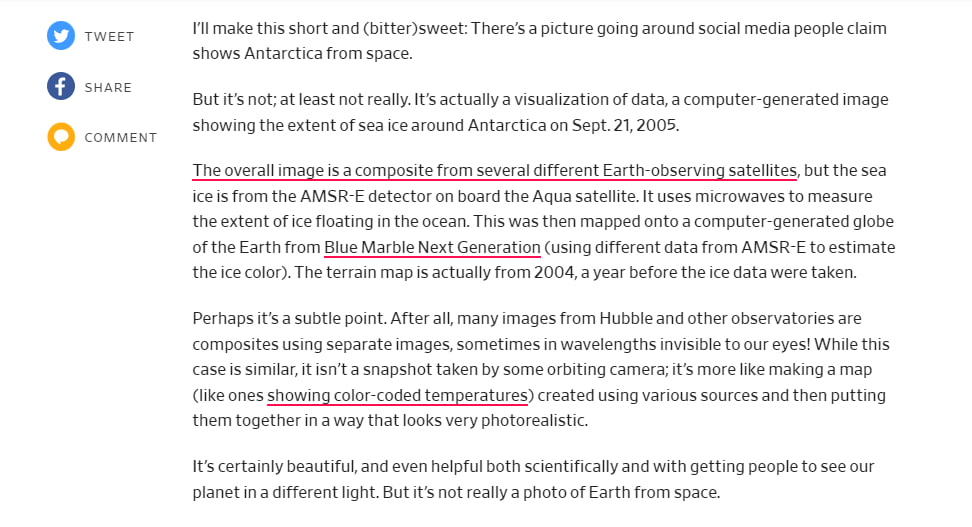Click the Facebook share icon

[x=61, y=86]
